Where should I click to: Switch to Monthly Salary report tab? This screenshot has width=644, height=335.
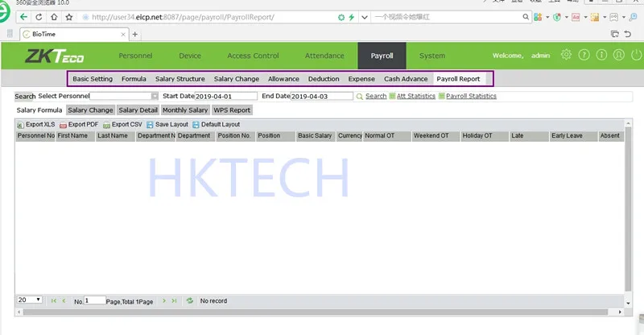(x=185, y=110)
